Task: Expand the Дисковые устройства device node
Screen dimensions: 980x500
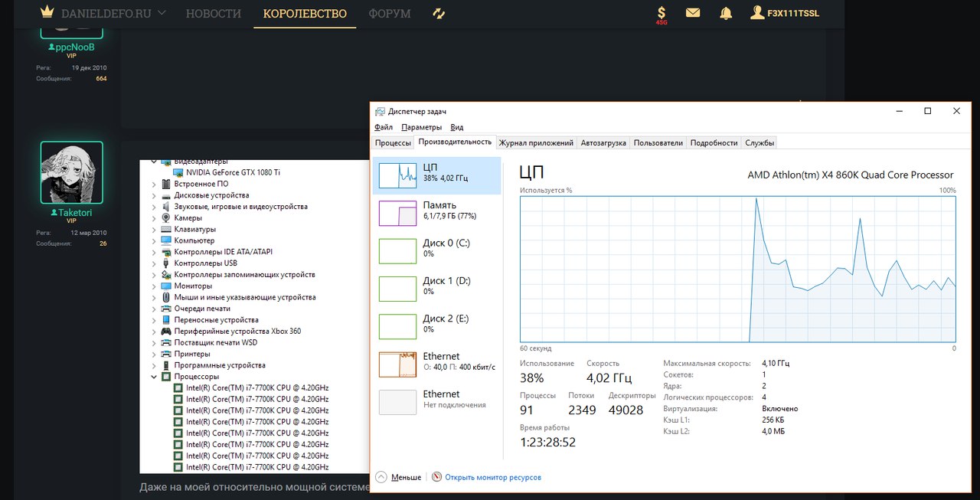Action: click(x=155, y=195)
